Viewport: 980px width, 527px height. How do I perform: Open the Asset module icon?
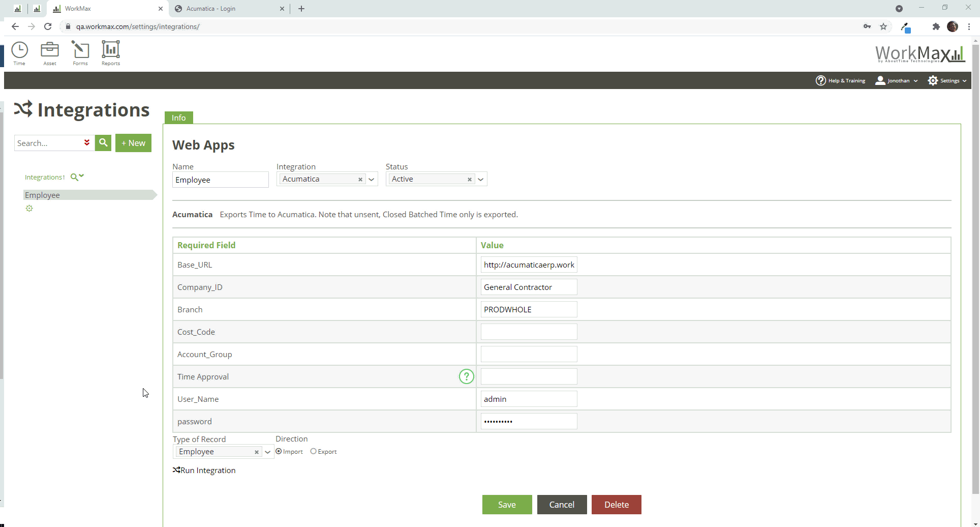pos(50,53)
